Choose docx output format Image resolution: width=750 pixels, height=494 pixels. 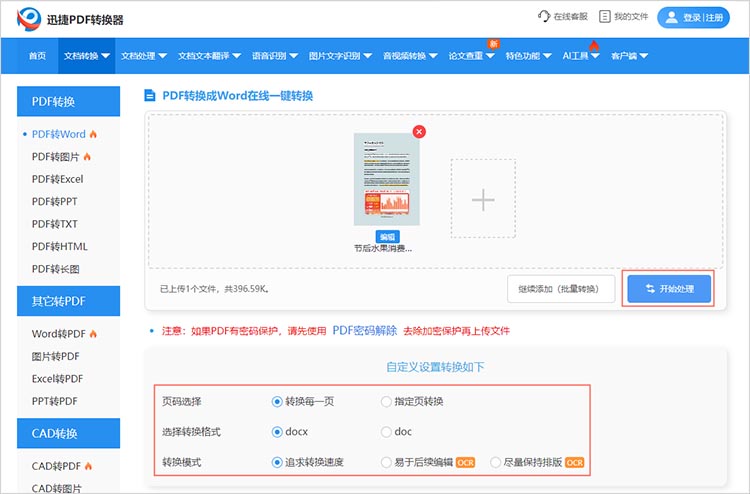277,432
